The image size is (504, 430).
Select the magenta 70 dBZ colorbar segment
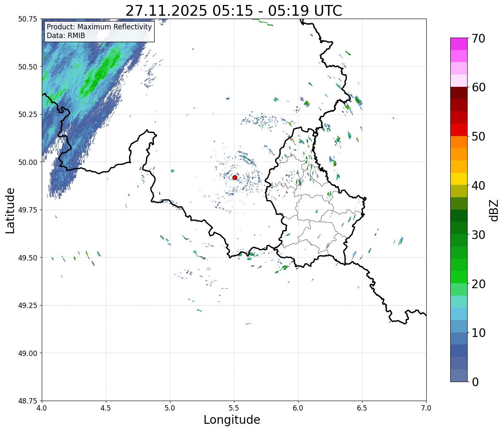tap(459, 44)
